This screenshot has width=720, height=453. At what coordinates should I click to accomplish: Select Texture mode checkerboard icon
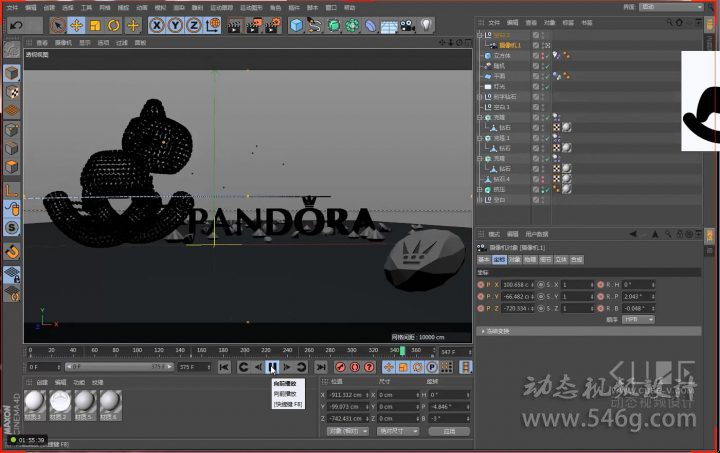(12, 92)
